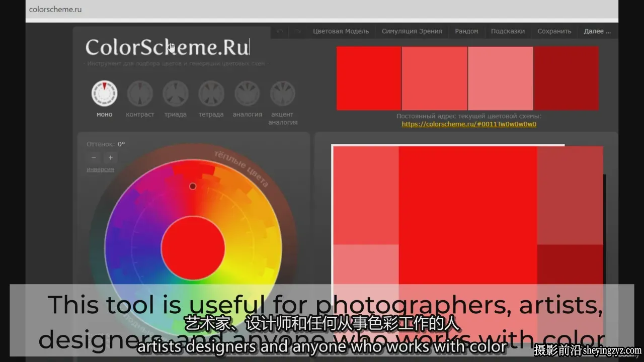Screen dimensions: 644x362
Task: Increase hue with the plus button
Action: coord(111,157)
